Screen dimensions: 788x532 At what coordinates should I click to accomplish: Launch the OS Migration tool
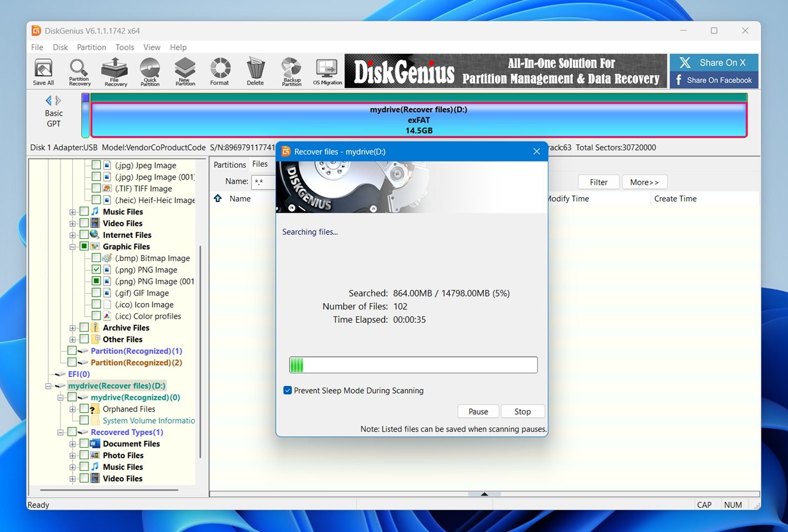[327, 71]
